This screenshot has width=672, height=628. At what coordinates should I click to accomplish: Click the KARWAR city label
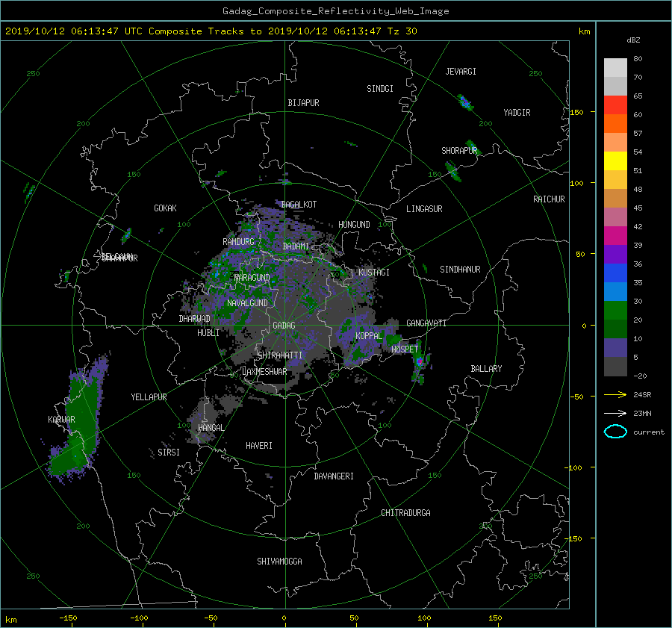[x=61, y=420]
